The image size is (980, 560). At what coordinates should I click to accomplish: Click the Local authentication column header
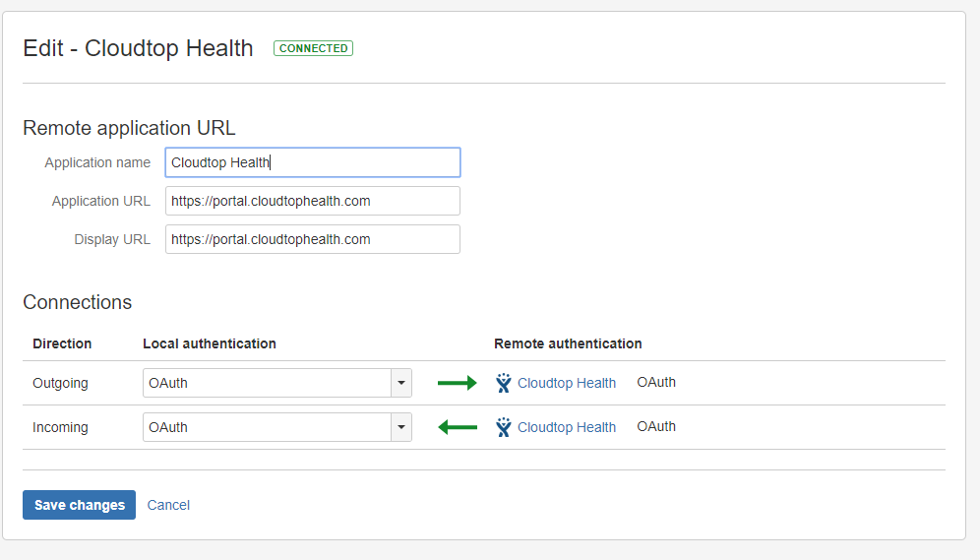tap(210, 343)
